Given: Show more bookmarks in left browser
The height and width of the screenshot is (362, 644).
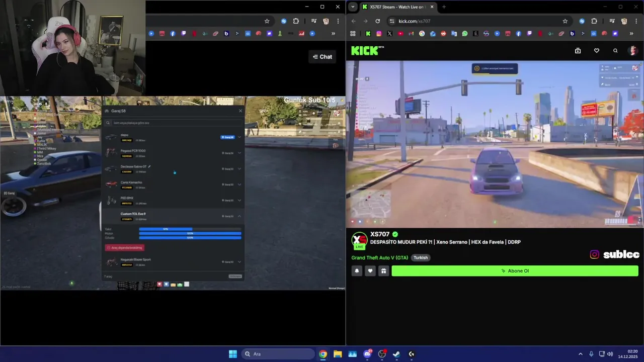Looking at the screenshot, I should (333, 34).
